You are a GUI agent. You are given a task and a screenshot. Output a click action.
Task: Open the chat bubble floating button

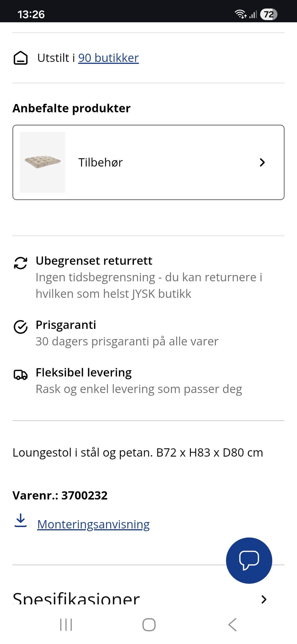click(249, 560)
